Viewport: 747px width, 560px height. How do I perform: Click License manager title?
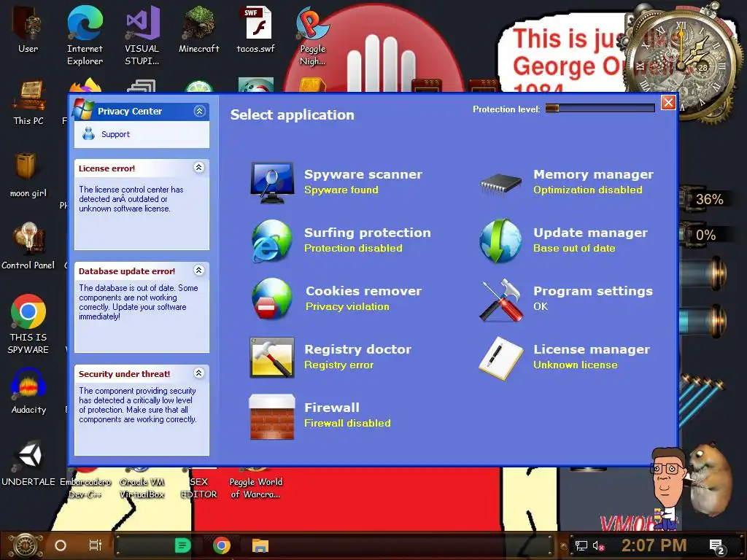(x=592, y=349)
